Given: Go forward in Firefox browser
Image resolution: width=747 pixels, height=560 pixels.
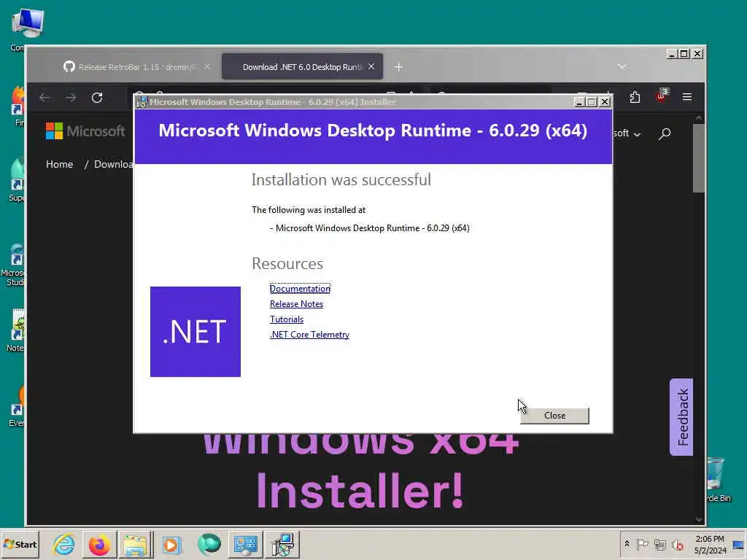Looking at the screenshot, I should pos(71,98).
